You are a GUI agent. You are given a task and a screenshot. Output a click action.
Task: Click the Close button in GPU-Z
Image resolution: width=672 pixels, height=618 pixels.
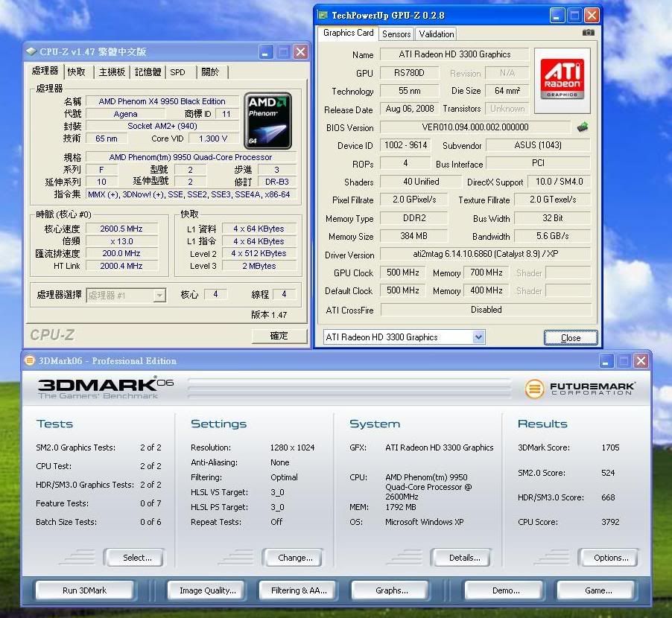(571, 337)
